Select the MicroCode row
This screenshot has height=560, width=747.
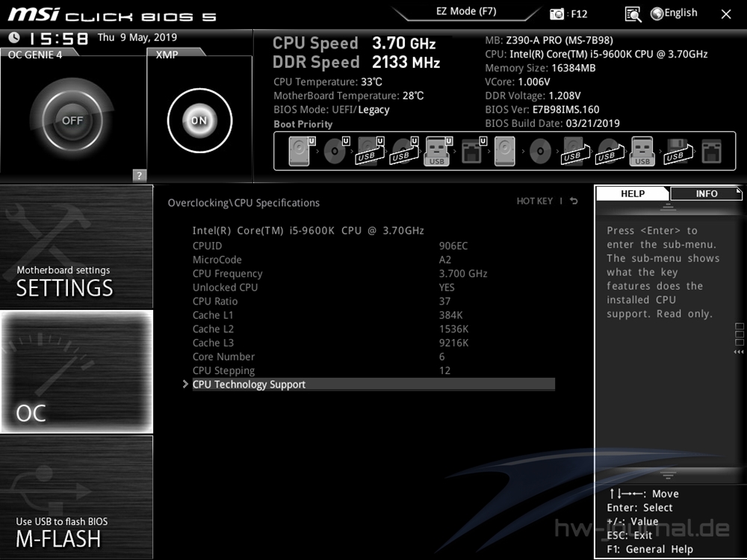(373, 260)
